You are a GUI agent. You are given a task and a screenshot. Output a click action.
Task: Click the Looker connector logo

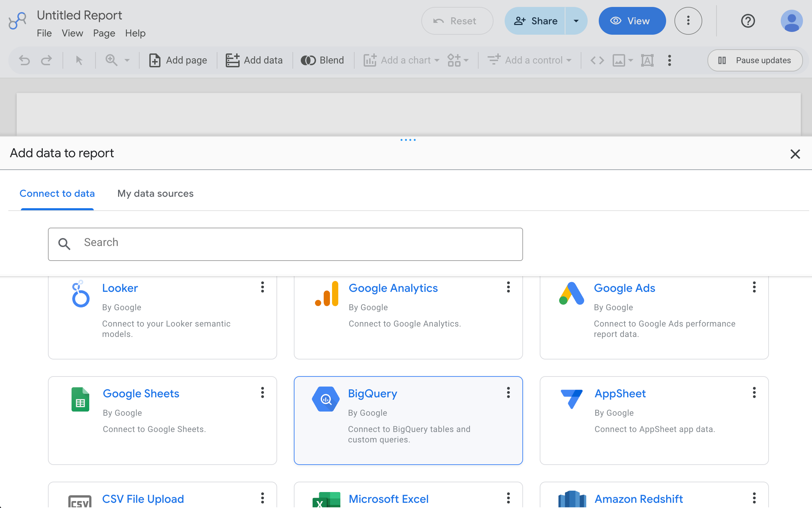click(x=81, y=294)
